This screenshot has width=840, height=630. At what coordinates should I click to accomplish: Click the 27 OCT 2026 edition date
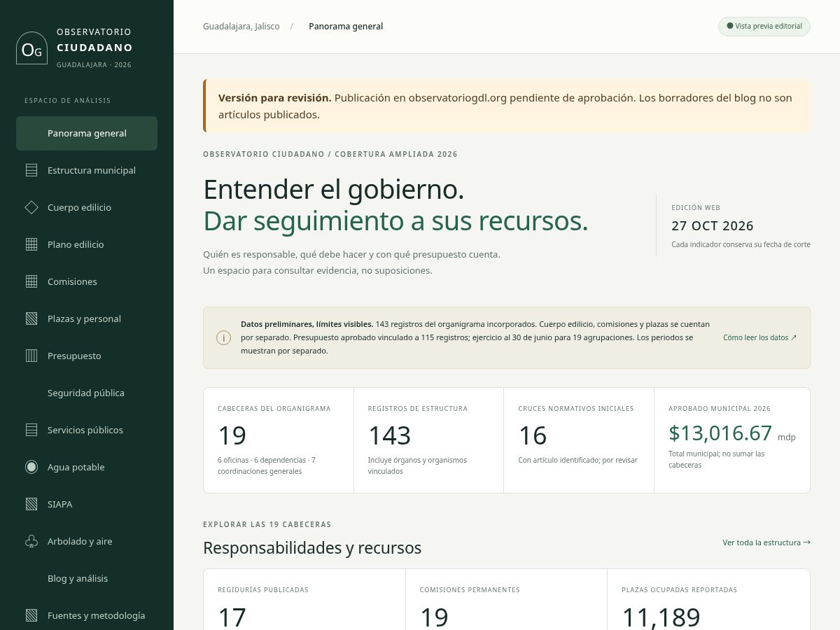713,226
